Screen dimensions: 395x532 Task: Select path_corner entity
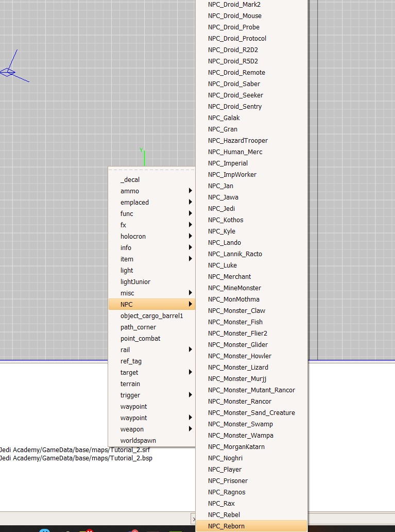(151, 327)
